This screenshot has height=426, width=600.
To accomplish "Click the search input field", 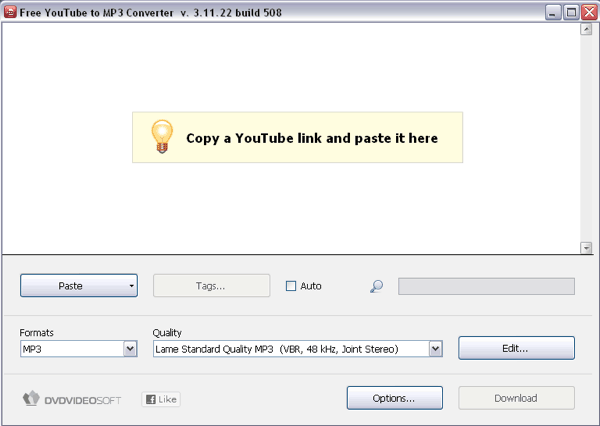I will click(486, 287).
